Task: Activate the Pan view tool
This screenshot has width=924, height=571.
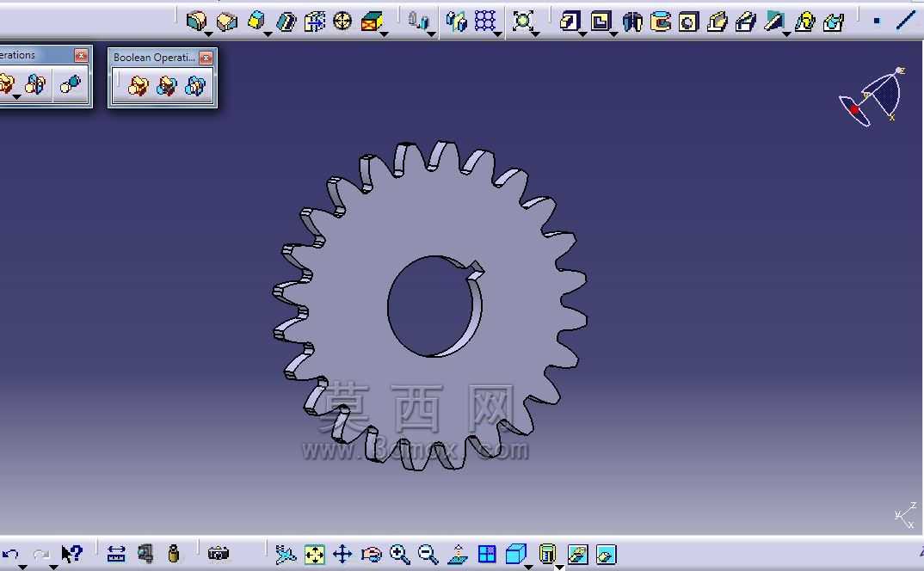Action: (342, 554)
